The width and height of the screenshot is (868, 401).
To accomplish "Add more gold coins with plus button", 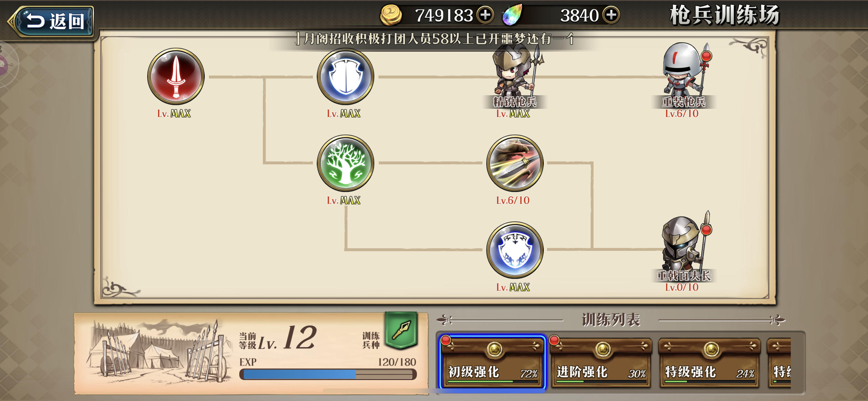I will point(485,15).
